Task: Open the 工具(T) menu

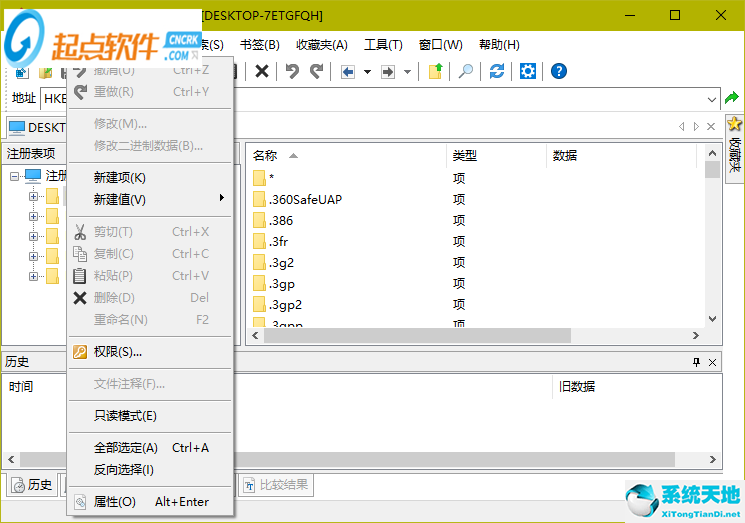Action: 383,44
